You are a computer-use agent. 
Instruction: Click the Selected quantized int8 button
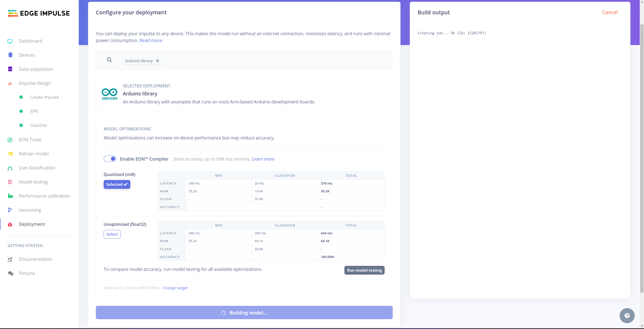click(117, 184)
